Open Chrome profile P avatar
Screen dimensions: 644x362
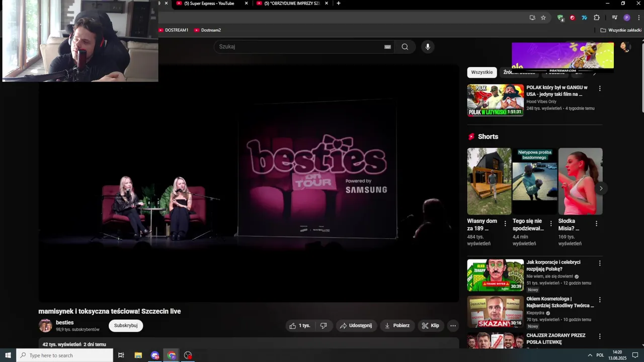coord(626,18)
